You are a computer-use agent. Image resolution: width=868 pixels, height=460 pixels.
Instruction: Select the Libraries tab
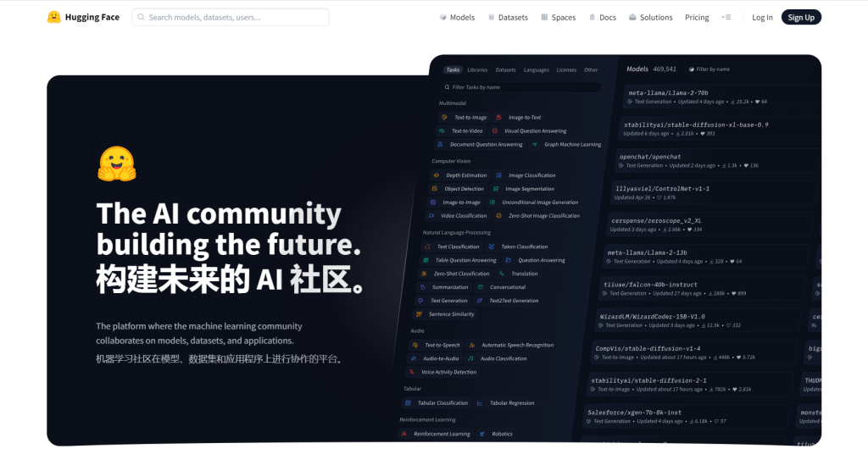477,69
